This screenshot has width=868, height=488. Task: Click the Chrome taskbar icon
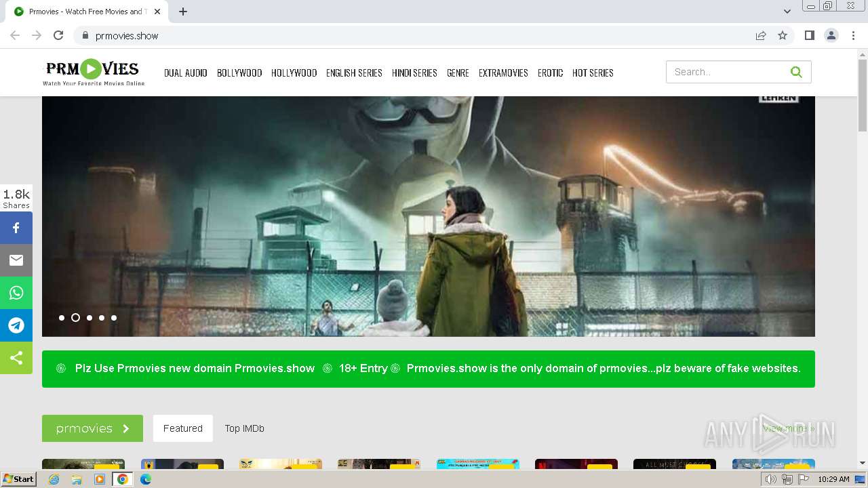coord(123,479)
